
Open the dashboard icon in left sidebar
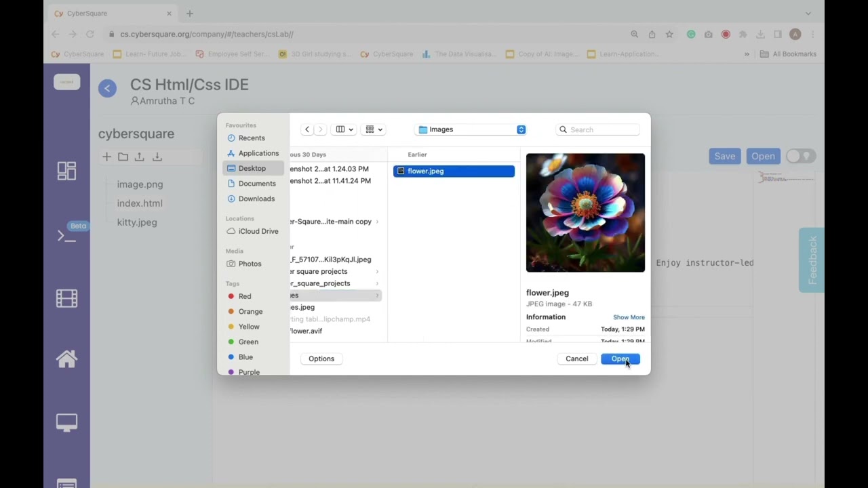click(66, 171)
